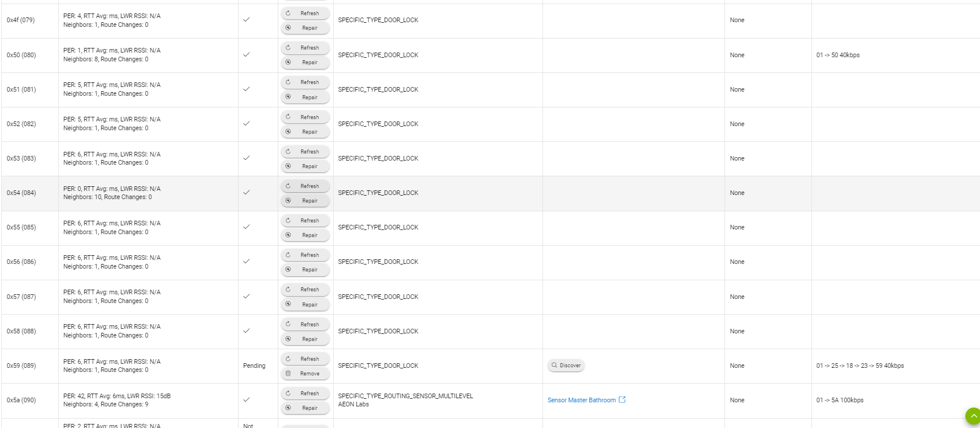
Task: Discover device for node 0x59
Action: 566,366
